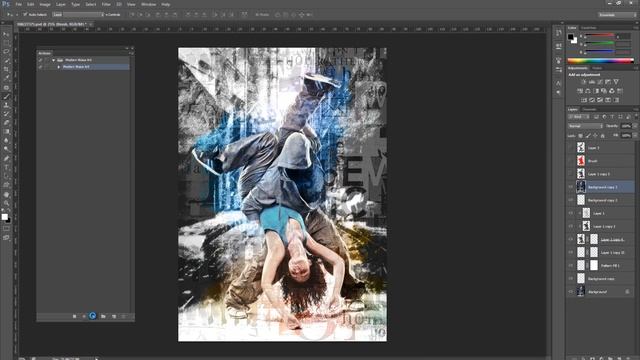Click the foreground color in Color panel
This screenshot has height=360, width=640.
point(570,37)
